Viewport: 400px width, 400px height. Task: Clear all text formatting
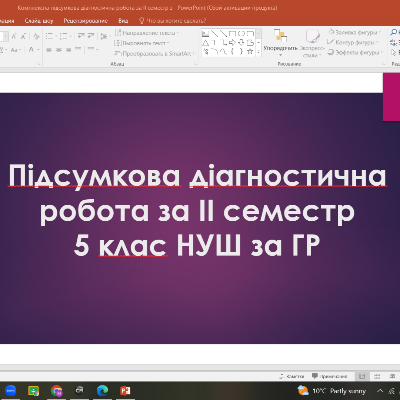pyautogui.click(x=36, y=36)
